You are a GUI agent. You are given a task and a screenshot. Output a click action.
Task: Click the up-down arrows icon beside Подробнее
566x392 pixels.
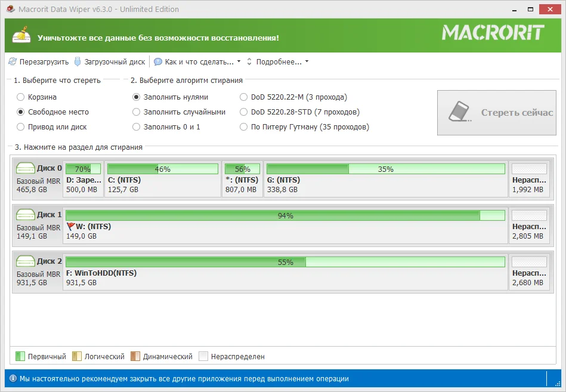tap(249, 61)
